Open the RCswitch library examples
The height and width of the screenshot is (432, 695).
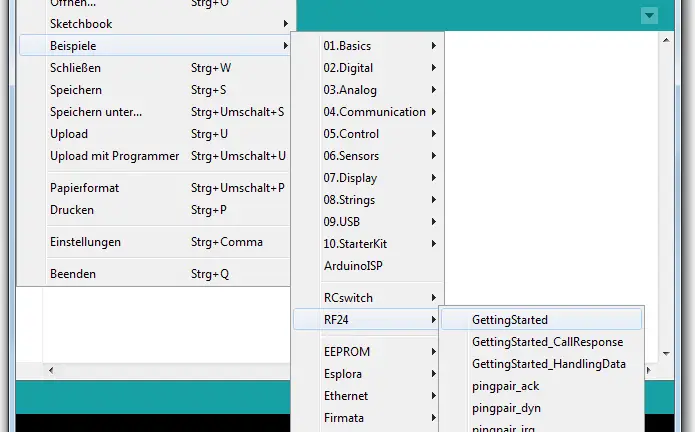click(x=368, y=298)
